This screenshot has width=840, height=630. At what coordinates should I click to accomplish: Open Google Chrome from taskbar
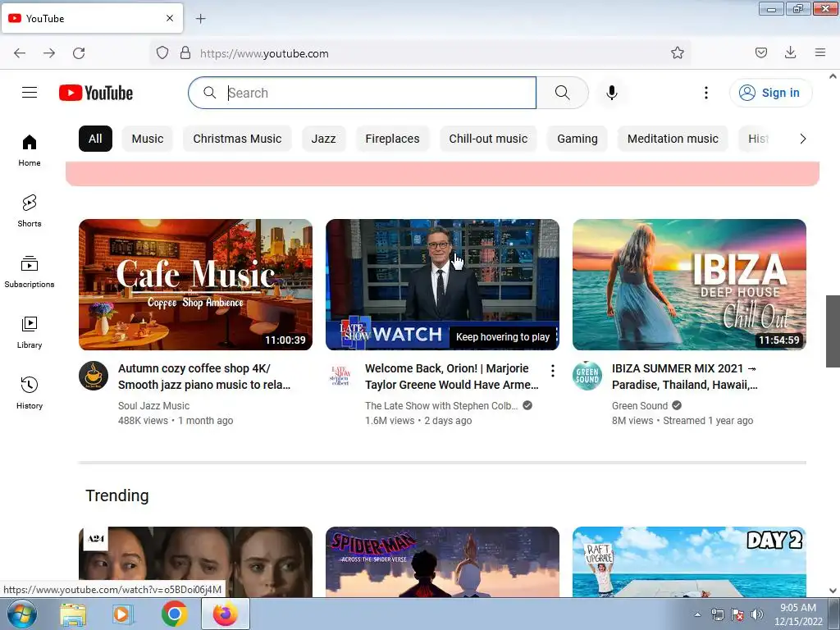pyautogui.click(x=174, y=614)
